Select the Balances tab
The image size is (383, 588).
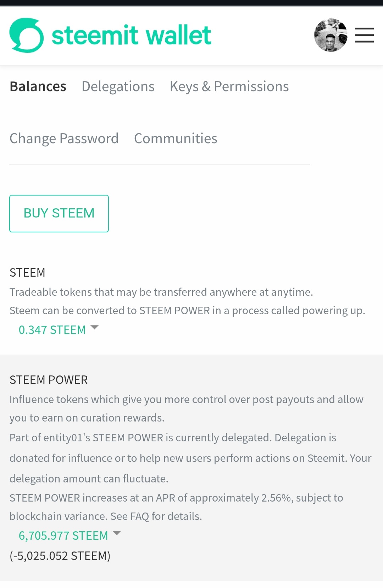pos(38,86)
